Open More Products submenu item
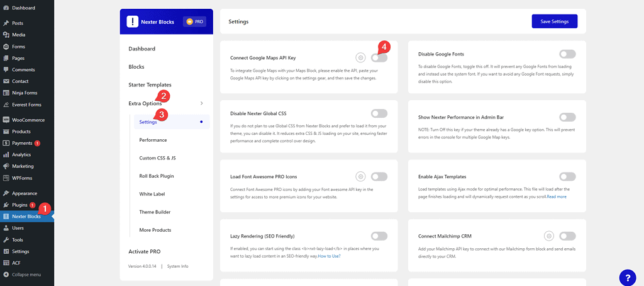This screenshot has width=644, height=286. [x=155, y=230]
